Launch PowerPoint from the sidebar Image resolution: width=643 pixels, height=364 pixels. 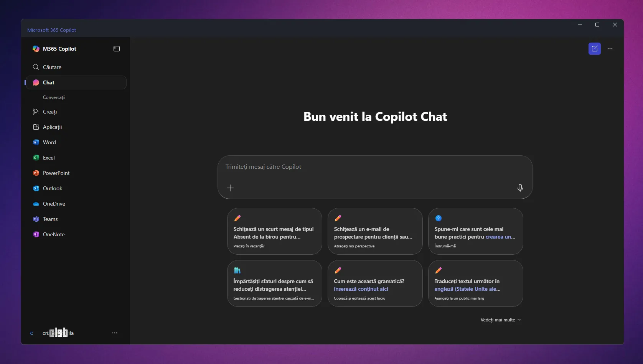point(56,173)
